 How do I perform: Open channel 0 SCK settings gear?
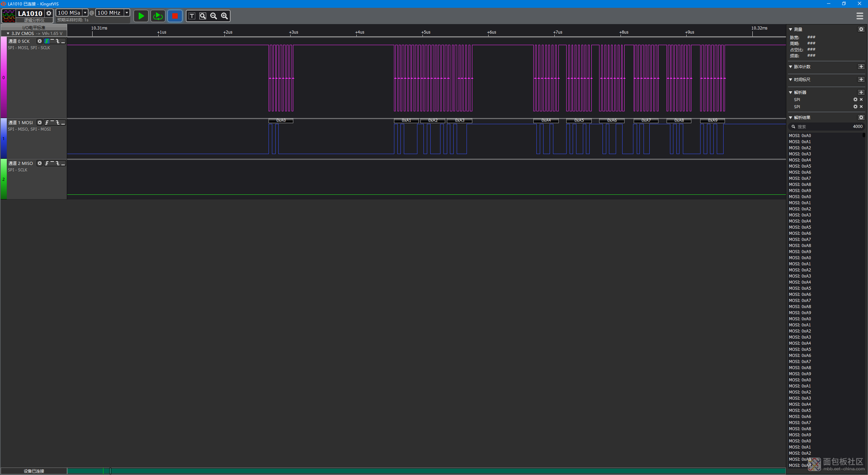point(40,41)
